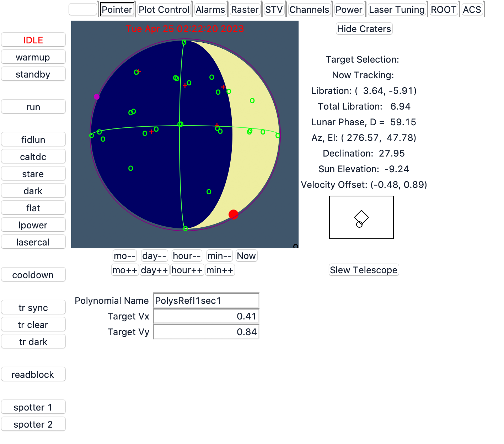This screenshot has width=504, height=444.
Task: Click the flat button
Action: pyautogui.click(x=33, y=208)
